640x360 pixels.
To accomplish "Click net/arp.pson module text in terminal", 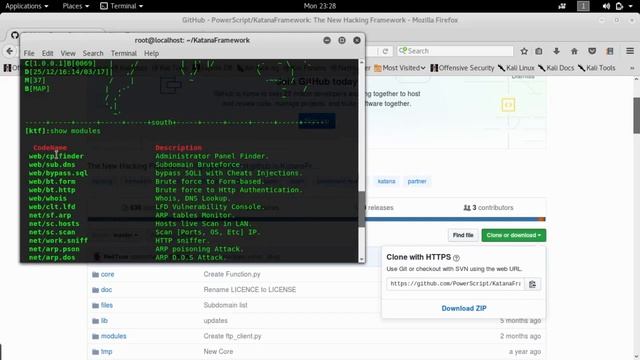I will (54, 249).
